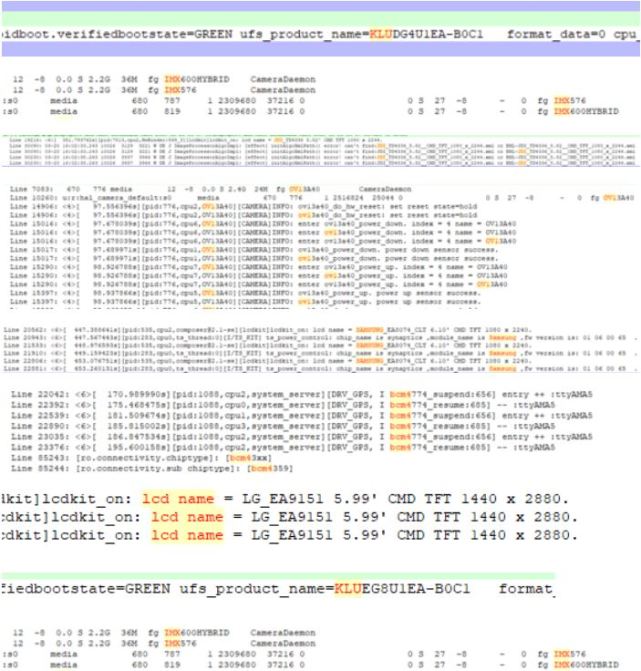Select the Line 23035 log row
The width and height of the screenshot is (641, 671).
302,437
